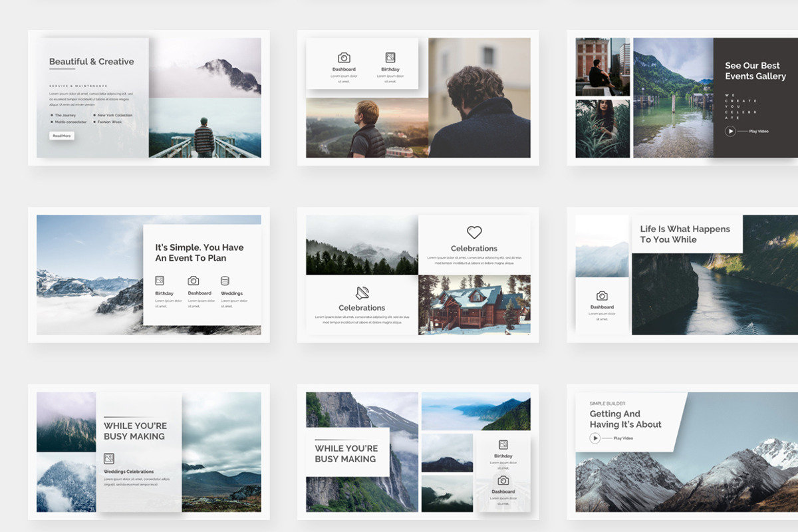Click 'The Journey' bullet item
Viewport: 798px width, 532px height.
[64, 115]
